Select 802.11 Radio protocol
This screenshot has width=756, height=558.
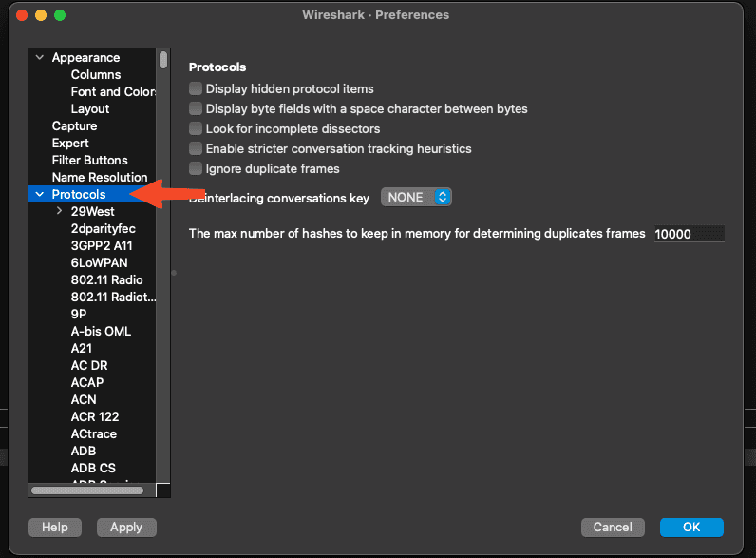106,279
